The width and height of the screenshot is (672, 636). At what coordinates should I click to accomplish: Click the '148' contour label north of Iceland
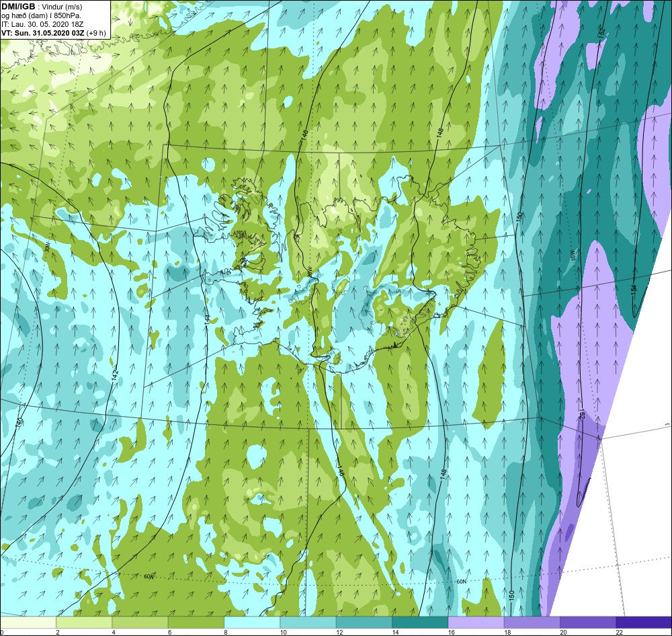pos(439,132)
